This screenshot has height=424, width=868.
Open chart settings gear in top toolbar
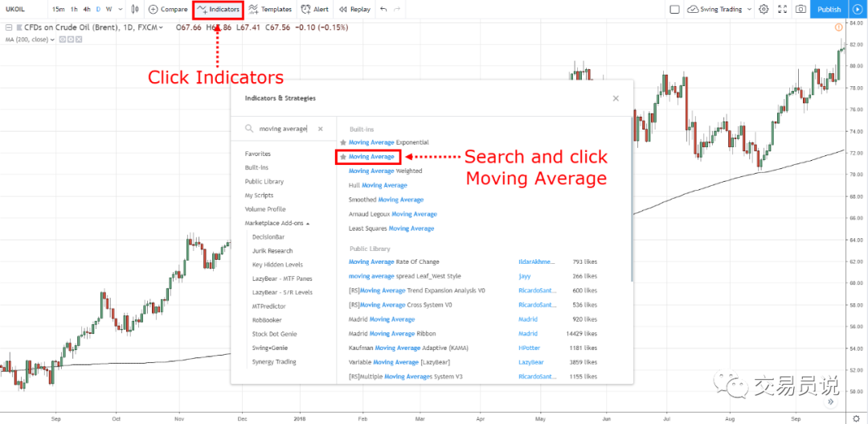764,9
